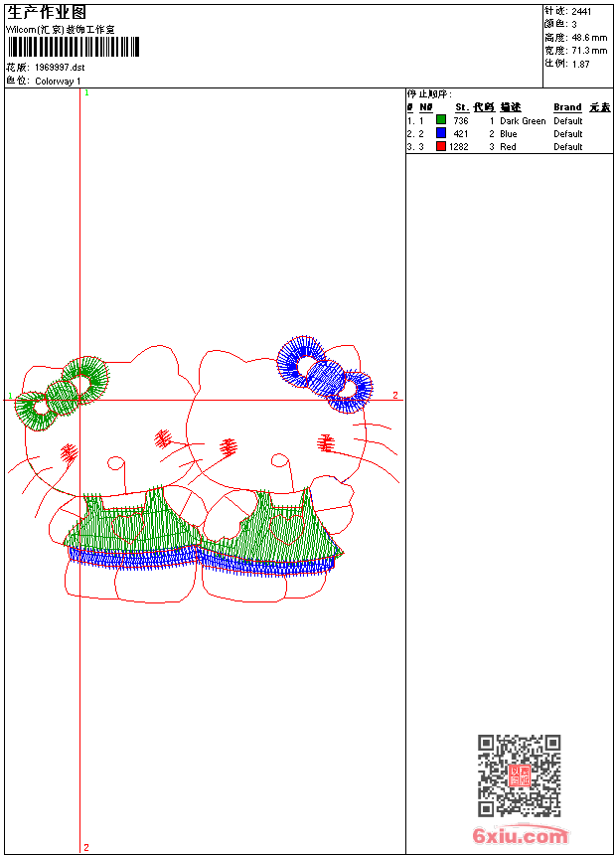Image resolution: width=616 pixels, height=855 pixels.
Task: Click the file name 1969997.dst
Action: click(60, 68)
